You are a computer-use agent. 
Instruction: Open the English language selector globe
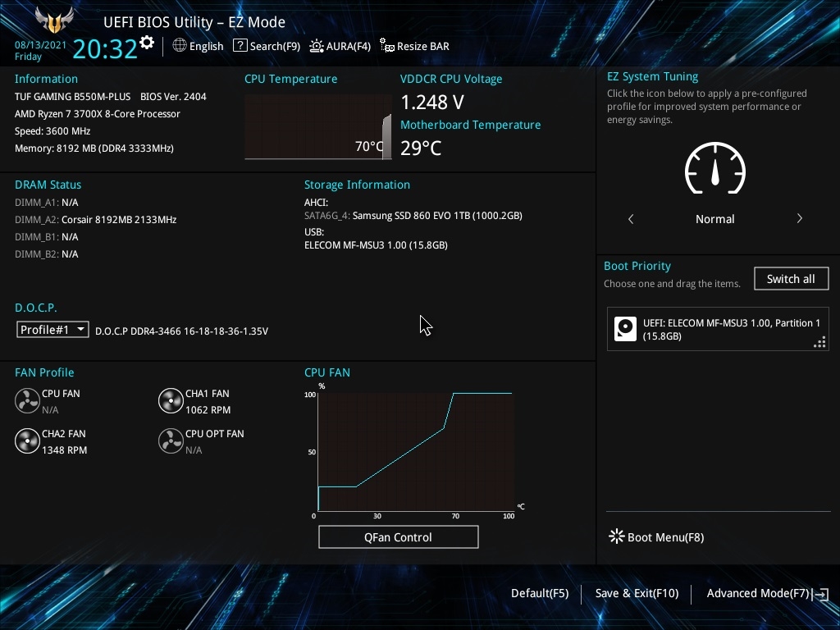tap(180, 46)
